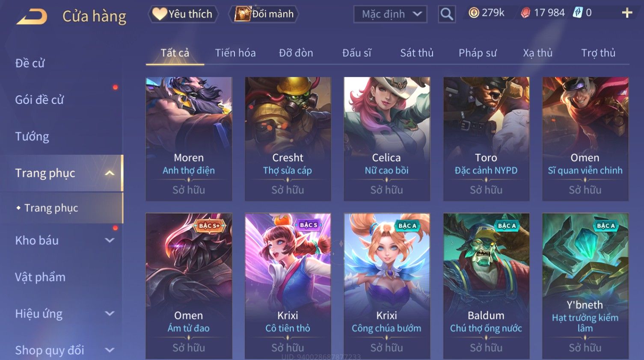Expand the Kho báu sidebar section
Screen dimensions: 644x360
tap(110, 240)
